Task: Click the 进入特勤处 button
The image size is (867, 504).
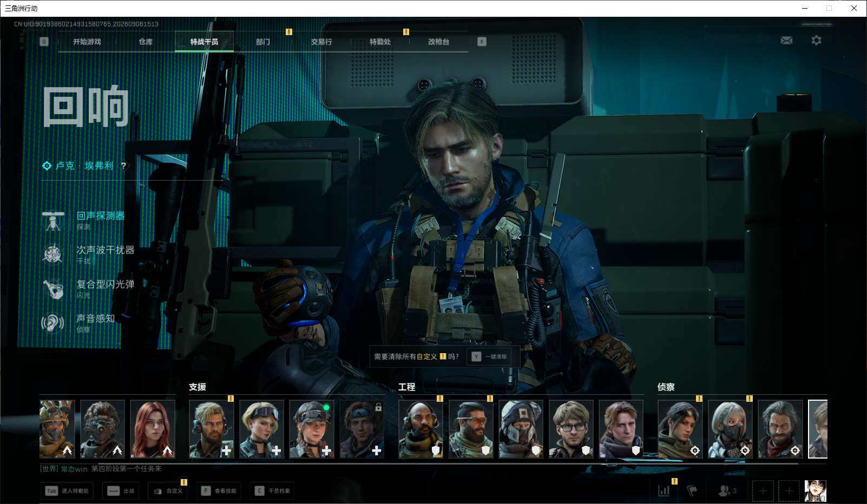Action: tap(67, 491)
